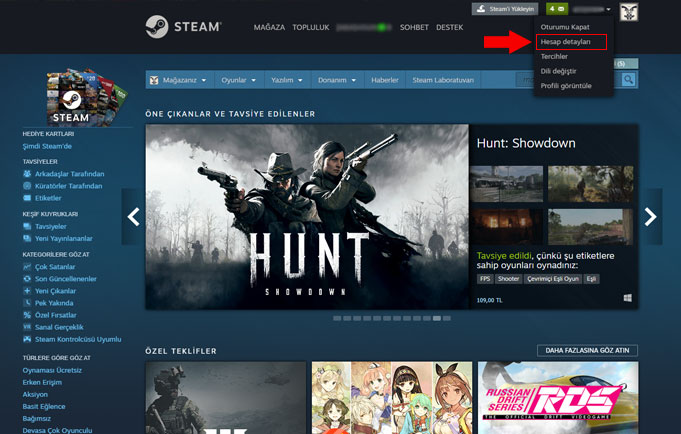This screenshot has width=681, height=434.
Task: Click the store search magnifier icon
Action: tap(628, 79)
